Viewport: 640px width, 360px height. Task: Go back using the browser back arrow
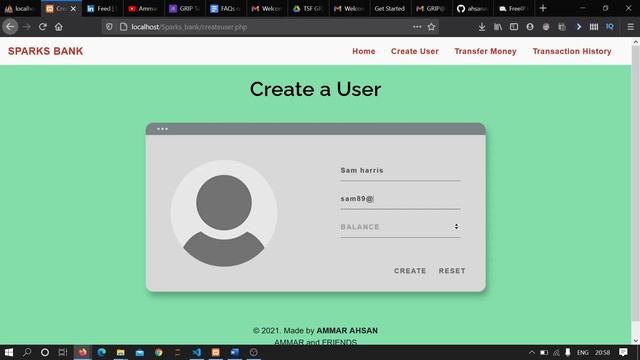10,27
